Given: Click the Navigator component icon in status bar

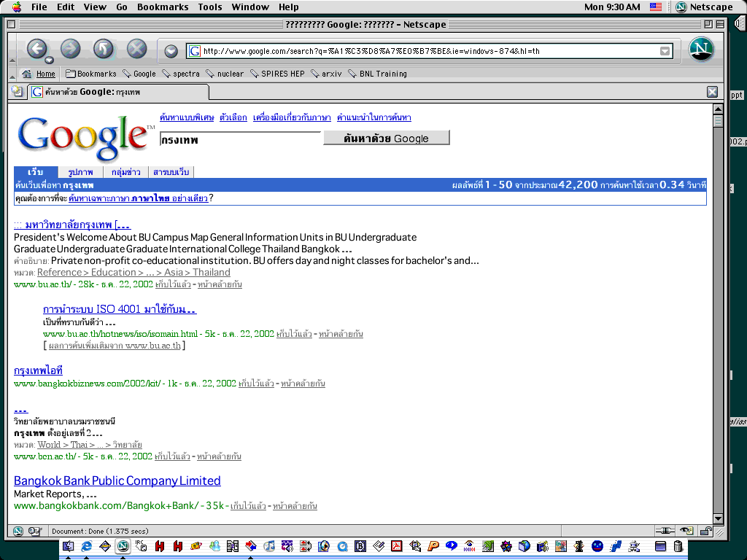Looking at the screenshot, I should pyautogui.click(x=18, y=531).
